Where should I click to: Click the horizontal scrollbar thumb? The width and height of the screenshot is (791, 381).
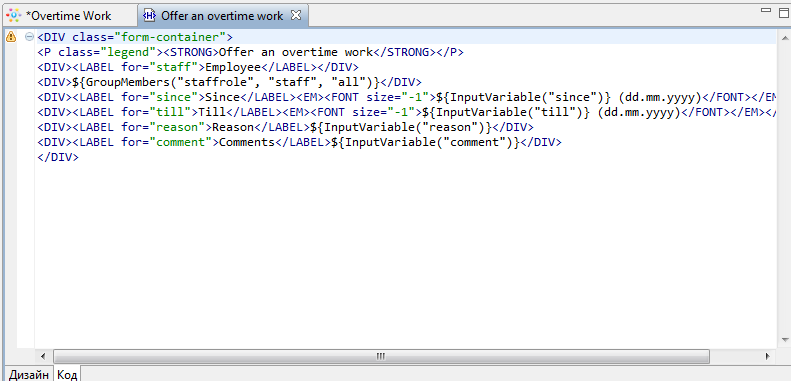381,356
